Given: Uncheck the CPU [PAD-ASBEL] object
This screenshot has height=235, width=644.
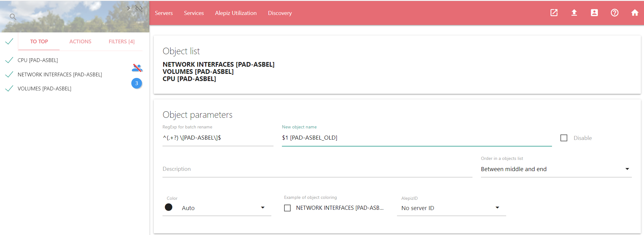Looking at the screenshot, I should [x=9, y=60].
